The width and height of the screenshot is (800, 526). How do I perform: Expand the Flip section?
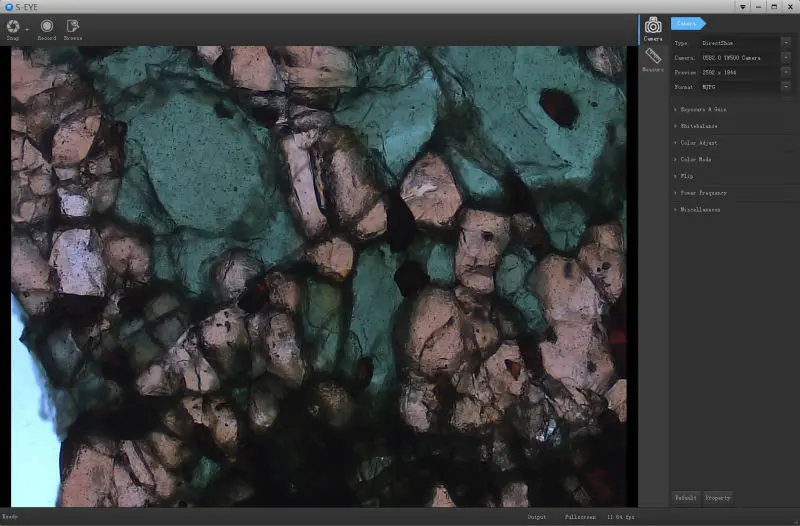tap(687, 176)
